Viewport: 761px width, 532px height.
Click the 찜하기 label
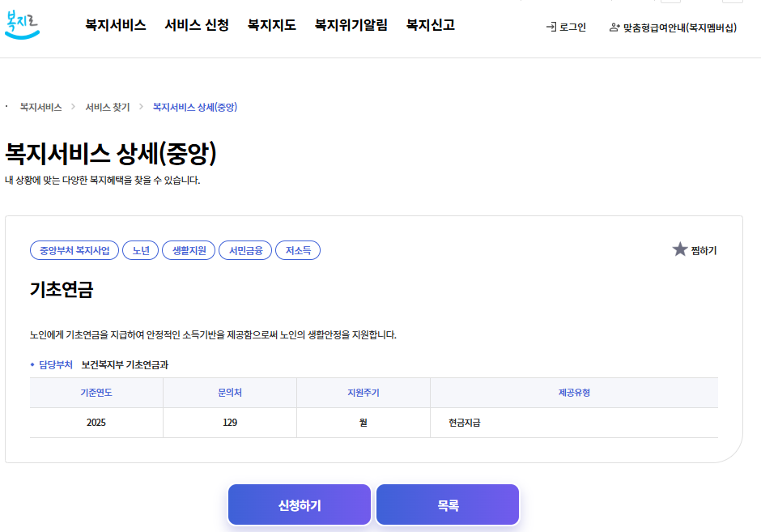704,250
